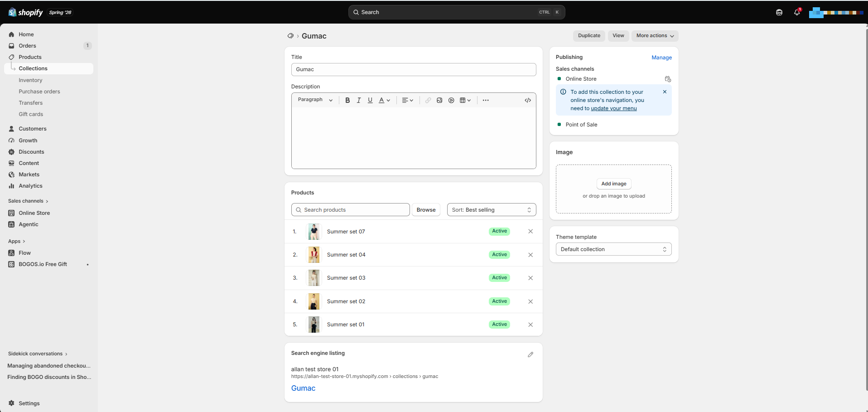Edit the search engine listing
Screen dimensions: 868x412
[x=530, y=354]
